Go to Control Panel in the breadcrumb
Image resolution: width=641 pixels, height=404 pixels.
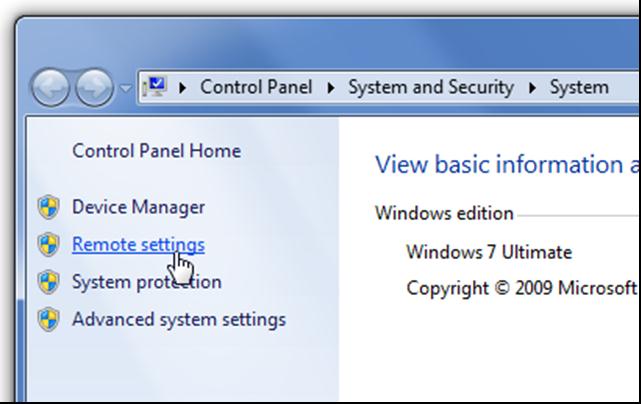point(254,87)
